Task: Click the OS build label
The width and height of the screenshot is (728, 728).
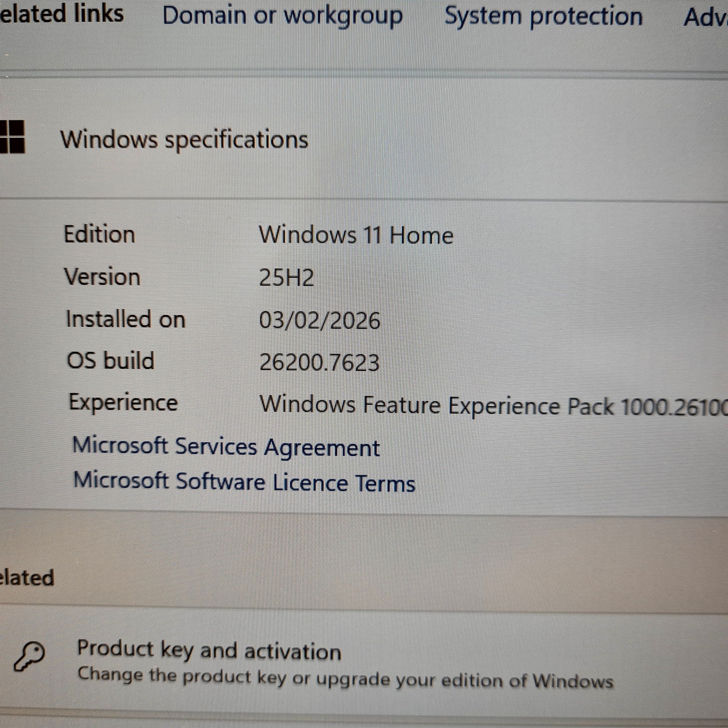Action: 111,360
